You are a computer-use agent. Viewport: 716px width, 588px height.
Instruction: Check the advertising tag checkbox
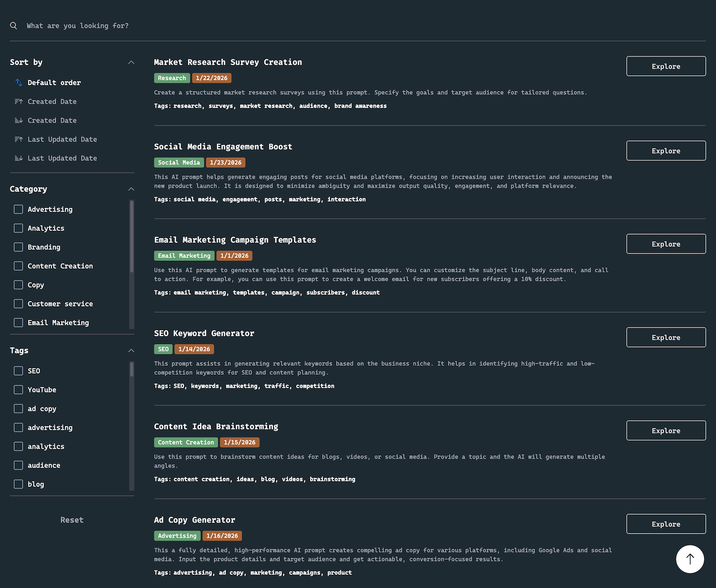click(x=18, y=427)
